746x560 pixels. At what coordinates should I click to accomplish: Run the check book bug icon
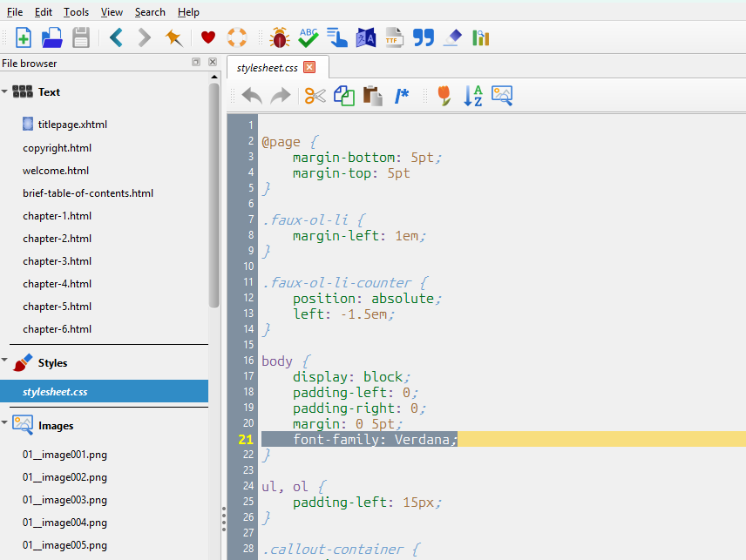[280, 37]
